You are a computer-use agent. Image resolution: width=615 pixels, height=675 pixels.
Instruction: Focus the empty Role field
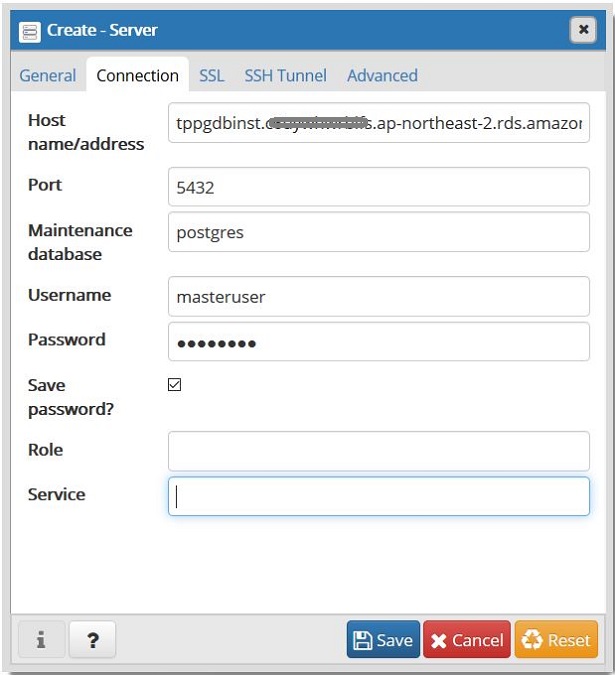click(379, 451)
